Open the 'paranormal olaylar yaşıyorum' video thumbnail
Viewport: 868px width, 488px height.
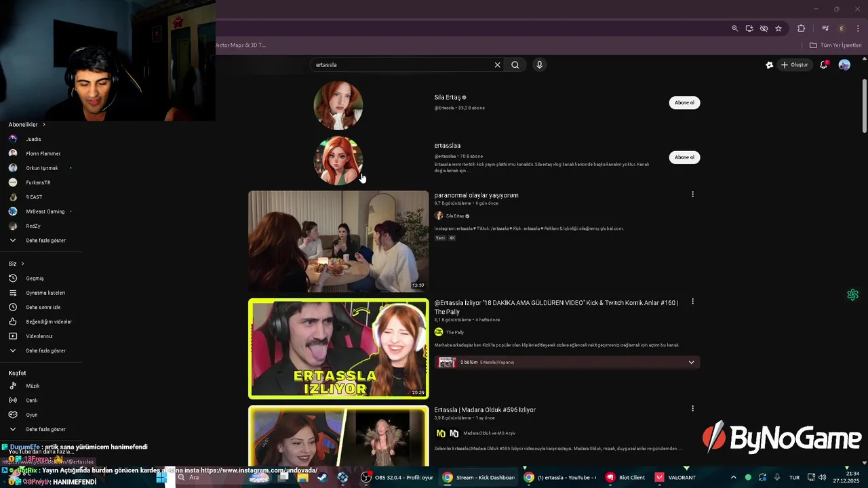(x=338, y=241)
